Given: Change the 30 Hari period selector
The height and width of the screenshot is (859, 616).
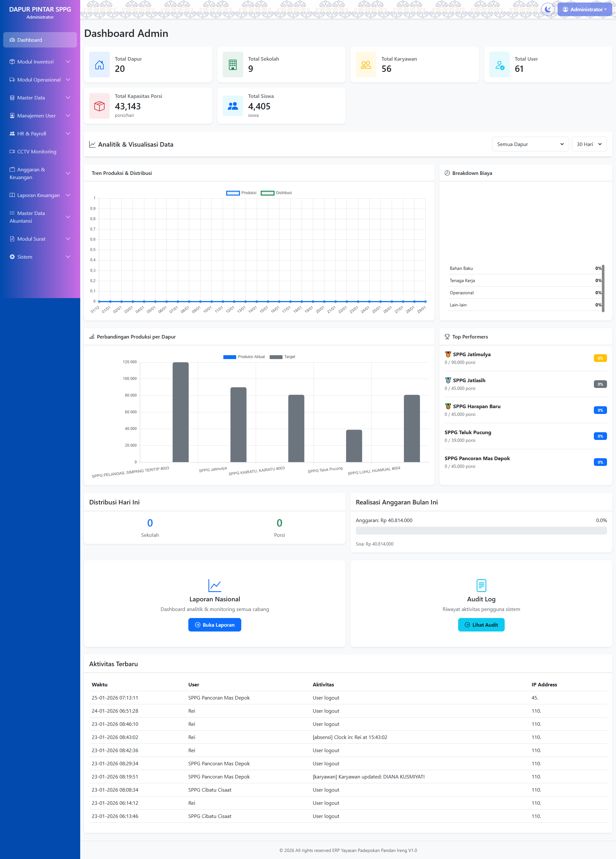Looking at the screenshot, I should coord(589,144).
